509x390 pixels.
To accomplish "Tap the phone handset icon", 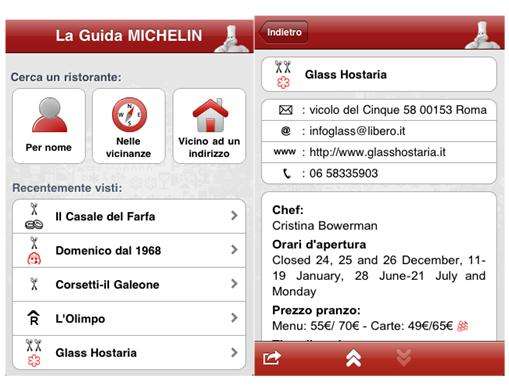I will click(x=287, y=174).
